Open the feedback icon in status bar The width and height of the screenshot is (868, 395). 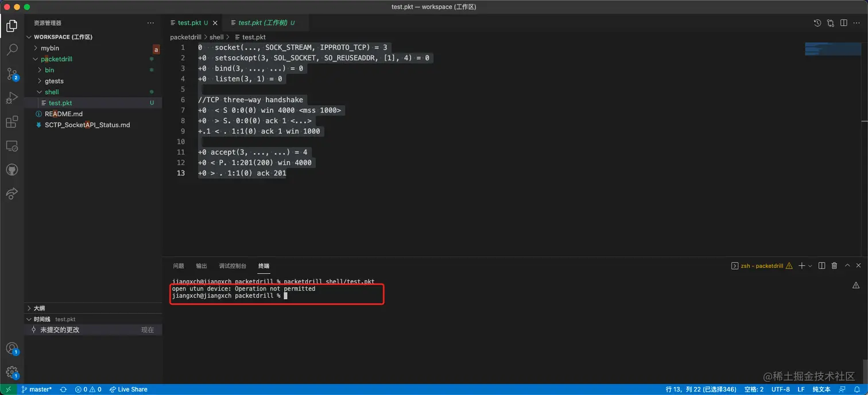tap(843, 389)
